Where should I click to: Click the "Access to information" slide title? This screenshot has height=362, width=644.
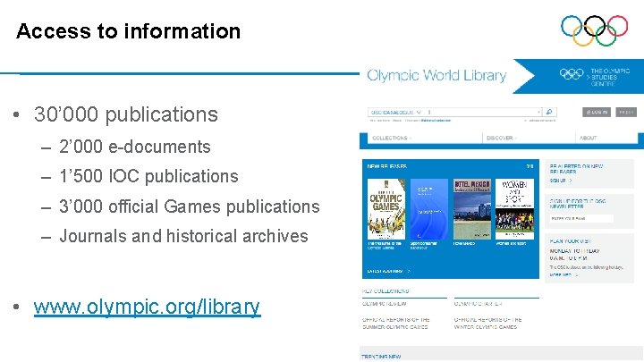129,30
